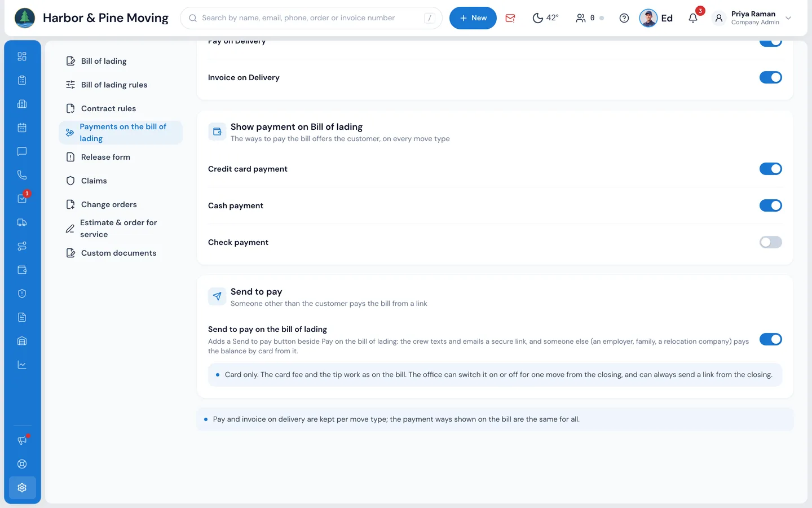Go to Bill of lading rules
This screenshot has width=812, height=508.
point(121,85)
